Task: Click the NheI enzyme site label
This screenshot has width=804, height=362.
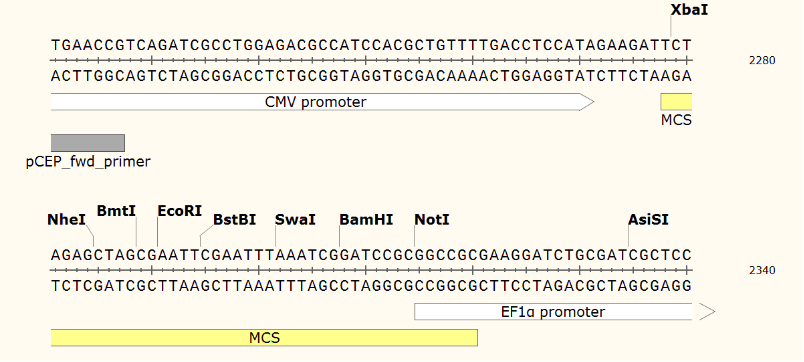Action: point(66,220)
